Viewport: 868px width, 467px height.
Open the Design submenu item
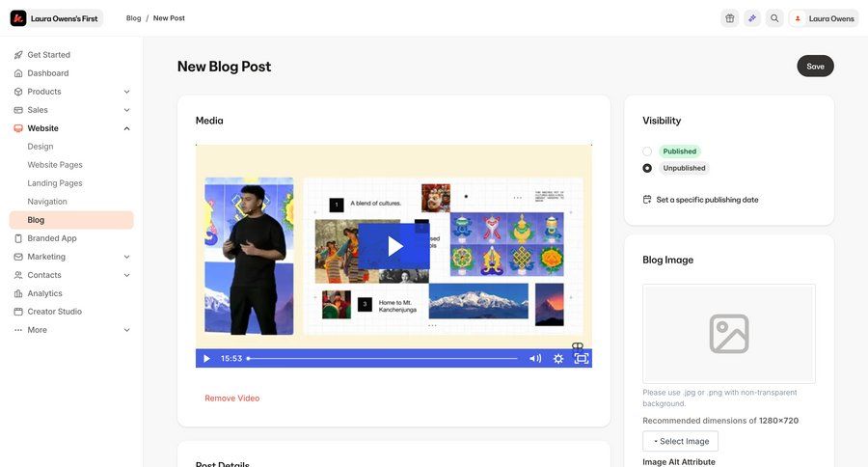click(x=41, y=147)
